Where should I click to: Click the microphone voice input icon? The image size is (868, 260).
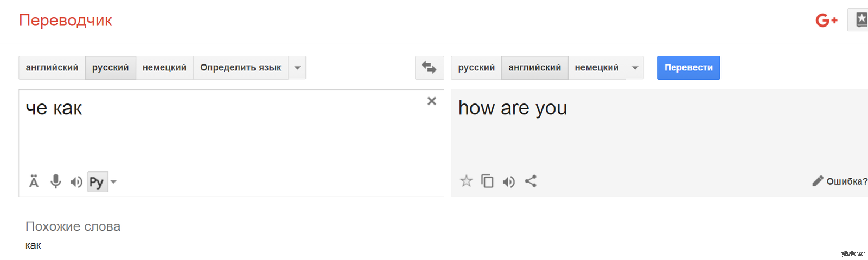[55, 181]
